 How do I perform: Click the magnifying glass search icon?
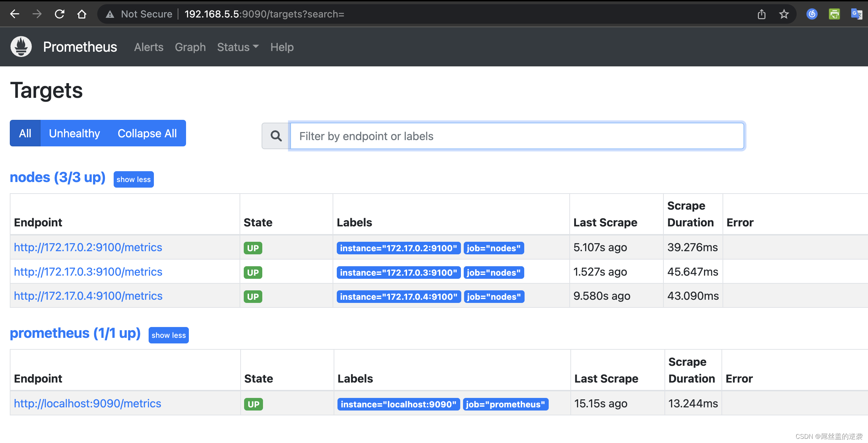(x=276, y=136)
